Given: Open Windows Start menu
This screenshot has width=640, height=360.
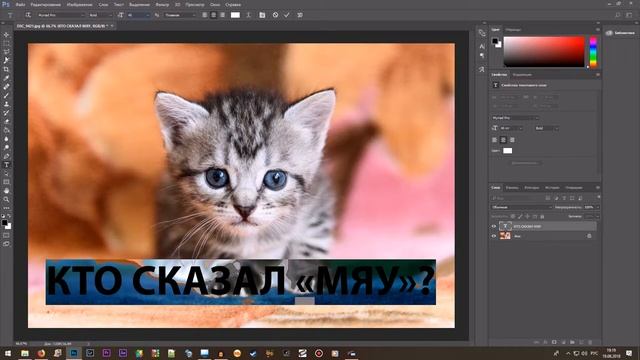Looking at the screenshot, I should [7, 353].
